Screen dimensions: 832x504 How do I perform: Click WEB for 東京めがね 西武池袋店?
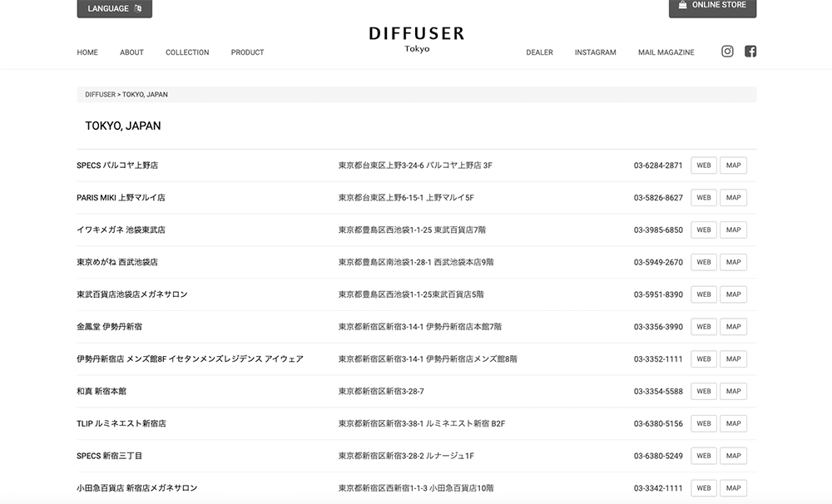click(x=704, y=262)
